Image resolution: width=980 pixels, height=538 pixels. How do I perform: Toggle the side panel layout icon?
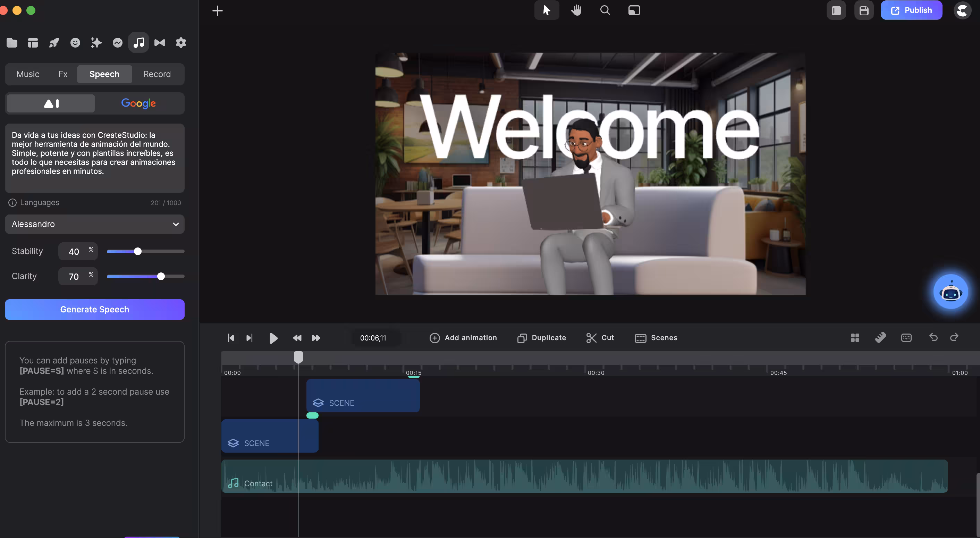[x=836, y=10]
